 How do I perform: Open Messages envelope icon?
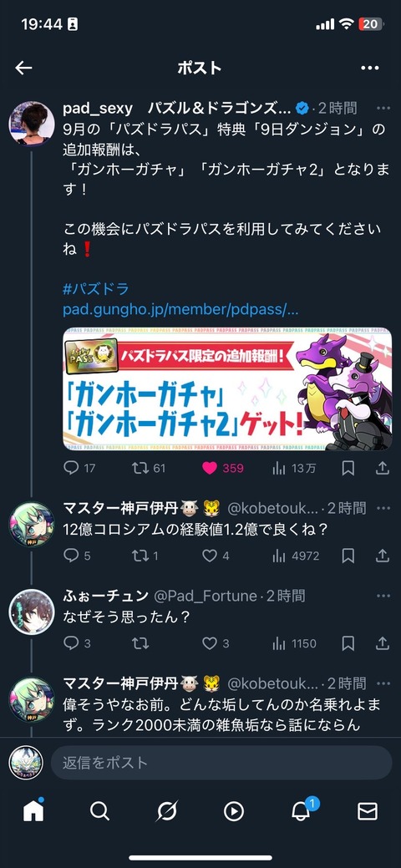point(368,811)
